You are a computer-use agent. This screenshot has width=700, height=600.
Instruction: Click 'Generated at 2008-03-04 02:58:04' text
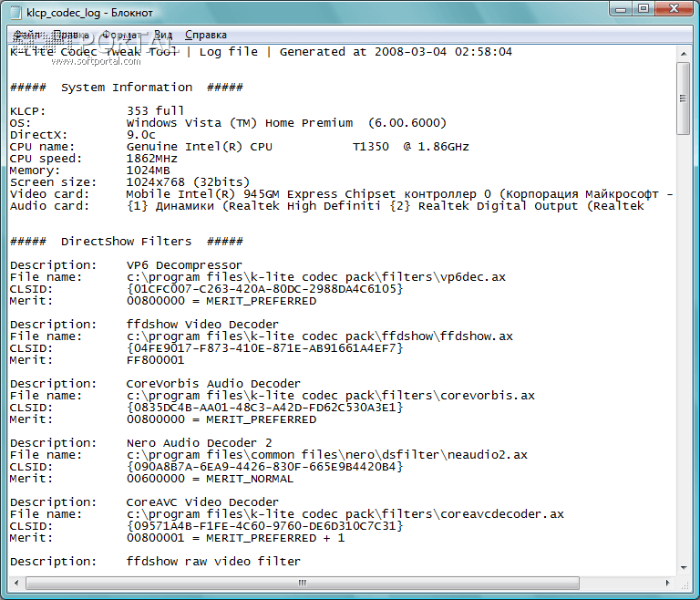[396, 52]
